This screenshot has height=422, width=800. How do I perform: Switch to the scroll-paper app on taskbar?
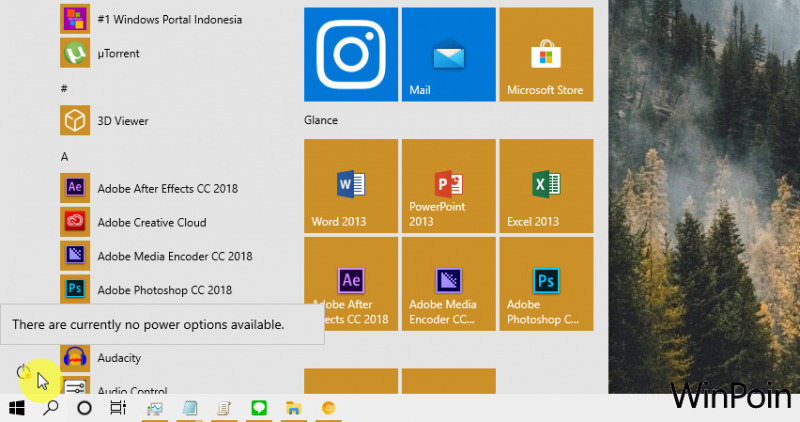point(224,408)
